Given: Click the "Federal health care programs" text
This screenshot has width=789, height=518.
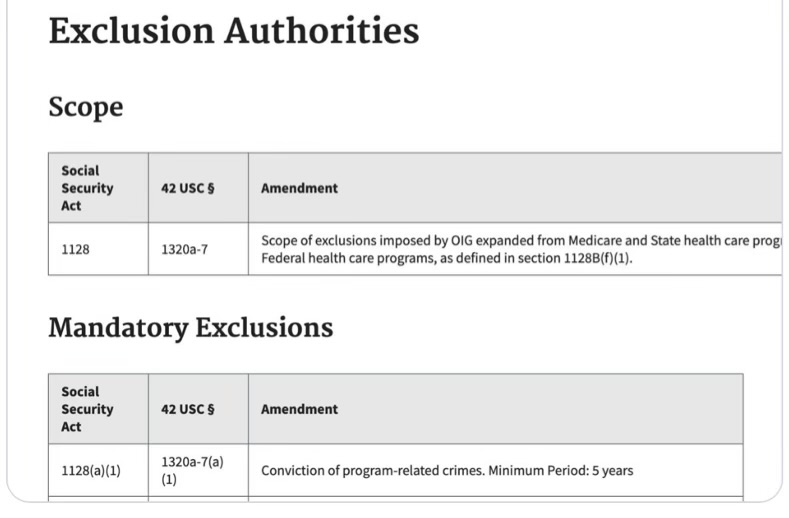Looking at the screenshot, I should [340, 258].
